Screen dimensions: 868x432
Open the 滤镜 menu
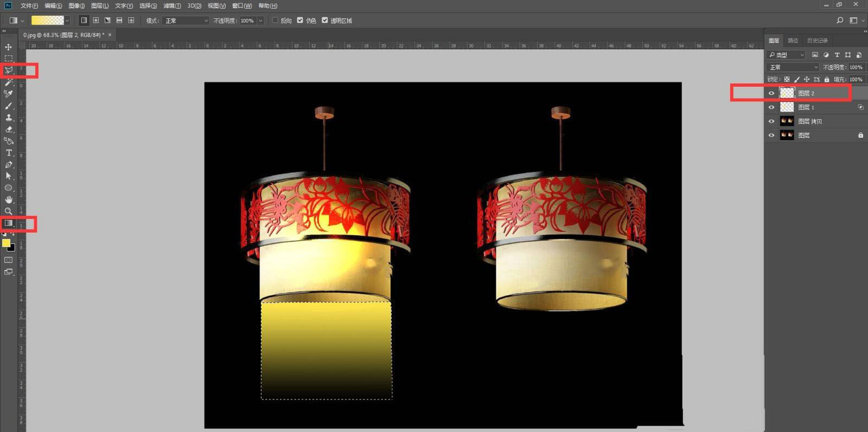pyautogui.click(x=173, y=5)
